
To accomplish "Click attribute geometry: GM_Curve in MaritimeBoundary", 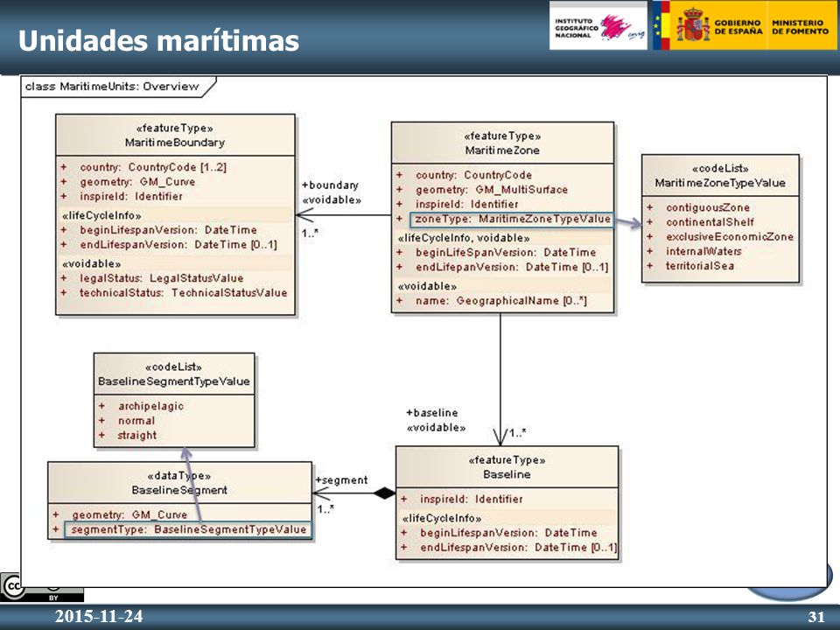I will coord(137,182).
